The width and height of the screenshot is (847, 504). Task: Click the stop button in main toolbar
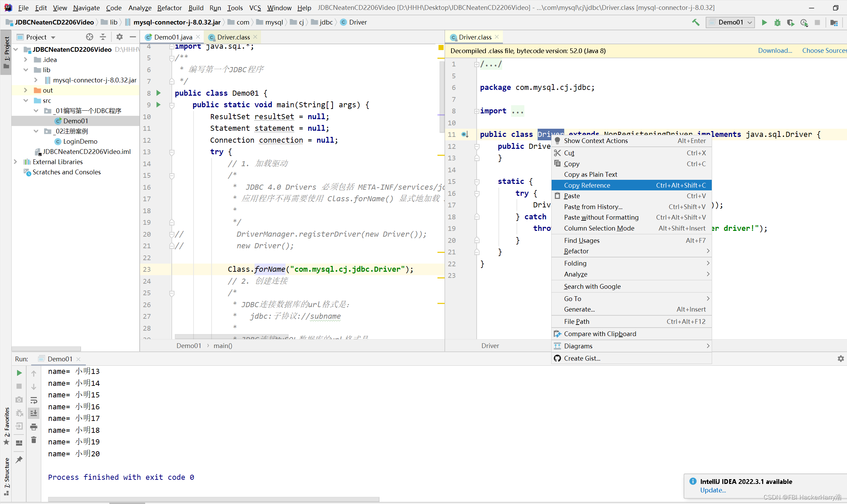[817, 22]
